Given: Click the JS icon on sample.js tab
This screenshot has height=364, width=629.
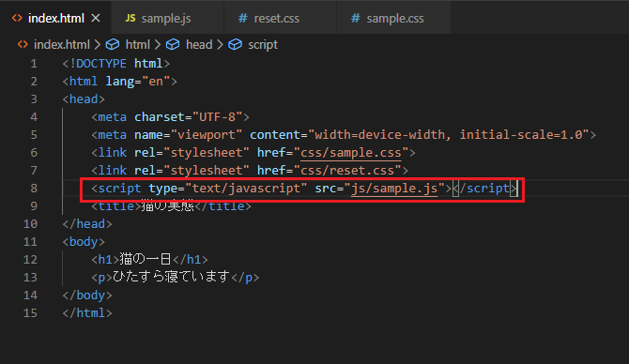Looking at the screenshot, I should 130,18.
